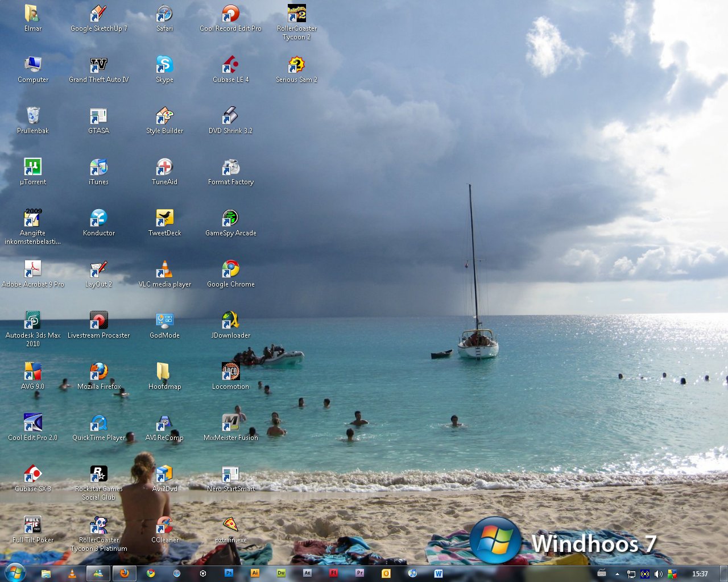
Task: Open the volume control in the tray
Action: (658, 574)
